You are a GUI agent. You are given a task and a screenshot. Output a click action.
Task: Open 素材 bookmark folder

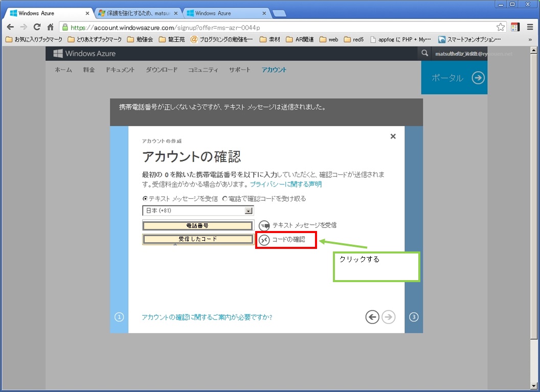270,39
